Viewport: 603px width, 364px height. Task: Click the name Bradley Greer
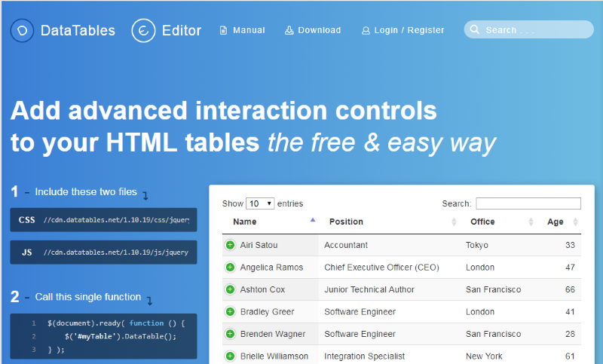coord(268,312)
